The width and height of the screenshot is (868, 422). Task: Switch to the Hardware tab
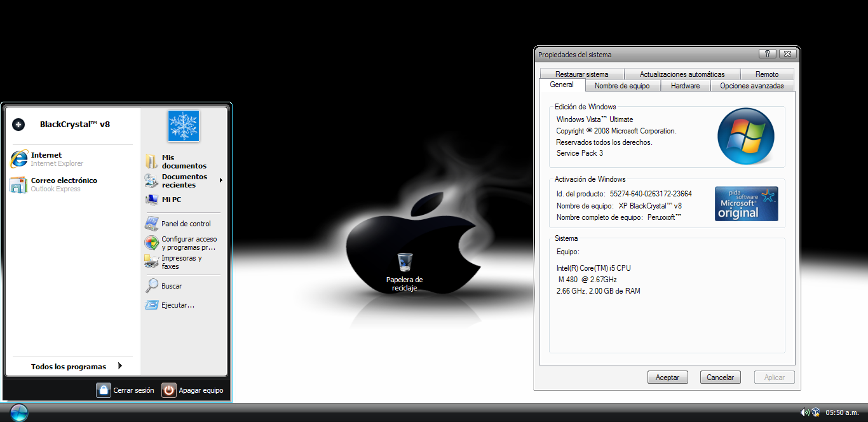coord(686,86)
